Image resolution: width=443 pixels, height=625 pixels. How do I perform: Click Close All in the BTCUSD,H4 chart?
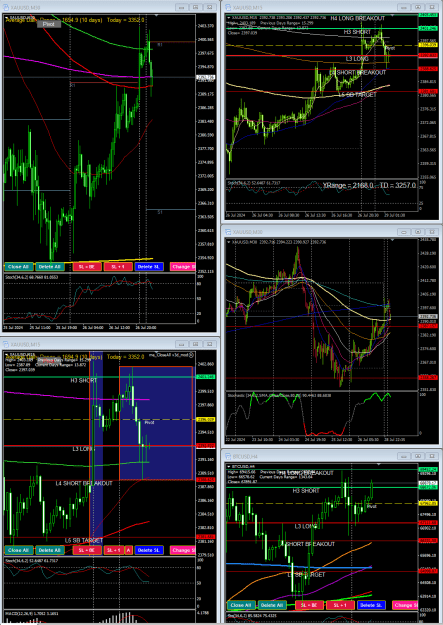pyautogui.click(x=240, y=605)
